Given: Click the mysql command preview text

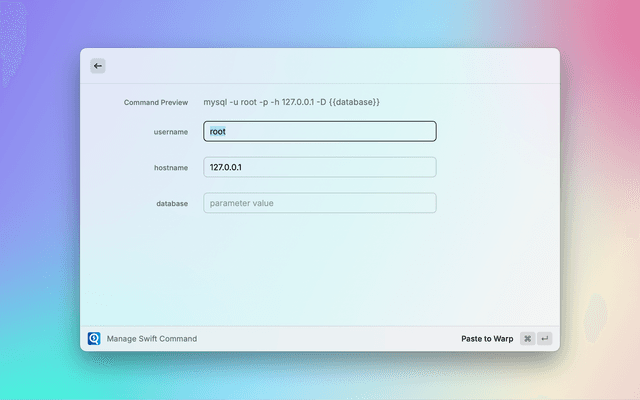Looking at the screenshot, I should (x=291, y=102).
